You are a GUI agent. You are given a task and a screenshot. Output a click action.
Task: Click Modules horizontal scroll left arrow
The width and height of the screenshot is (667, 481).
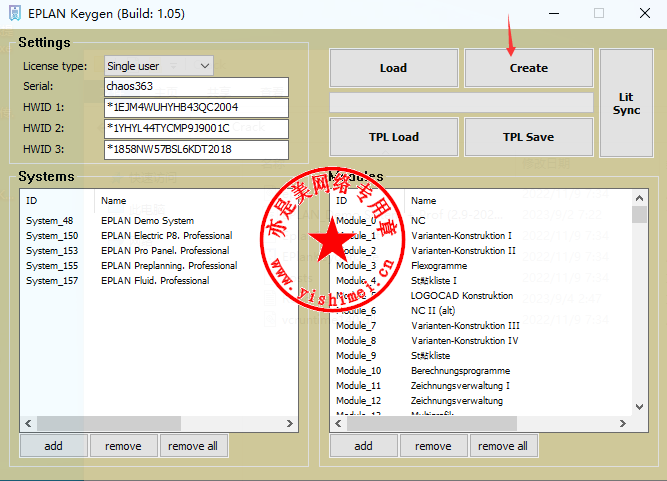(x=338, y=424)
